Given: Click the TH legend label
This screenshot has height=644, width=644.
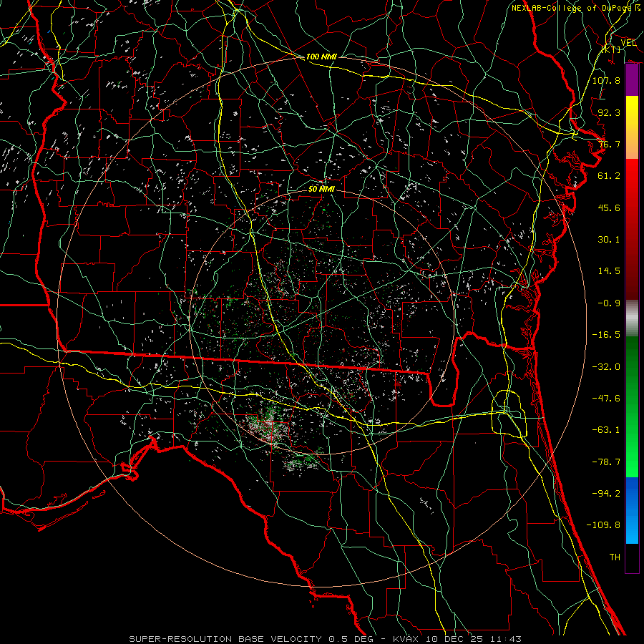Looking at the screenshot, I should tap(615, 557).
